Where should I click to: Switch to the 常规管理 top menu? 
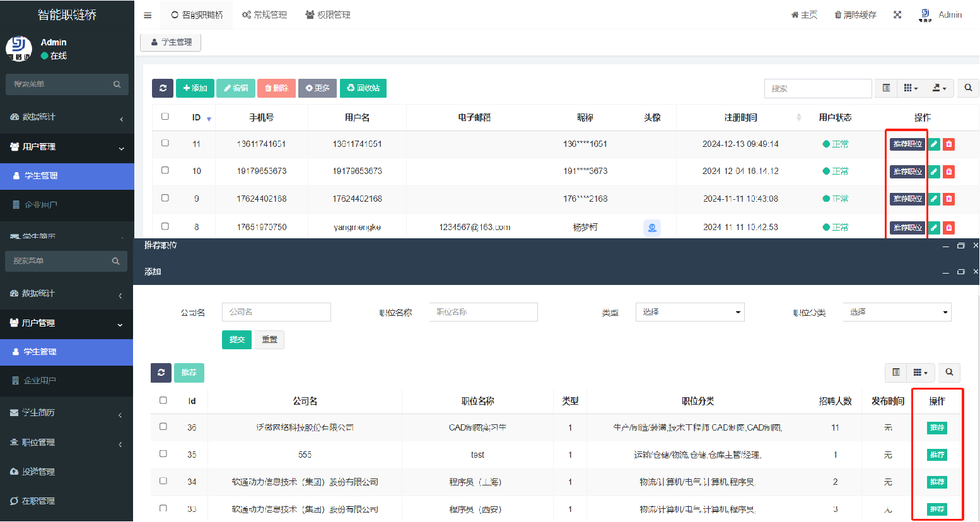264,15
